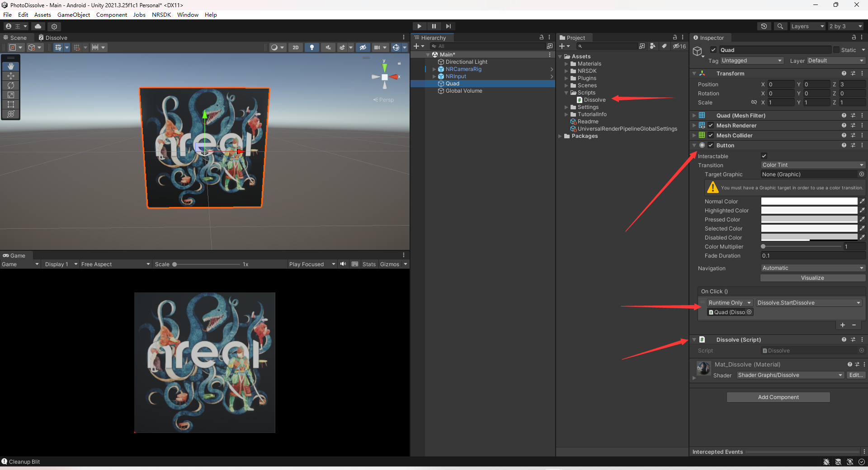The height and width of the screenshot is (470, 868).
Task: Open the Undo History icon
Action: click(764, 26)
